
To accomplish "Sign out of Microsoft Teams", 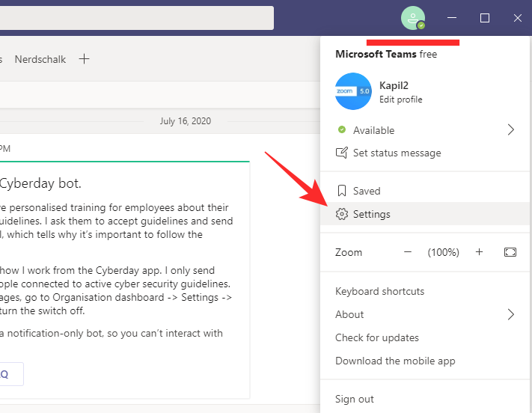I will pos(355,399).
